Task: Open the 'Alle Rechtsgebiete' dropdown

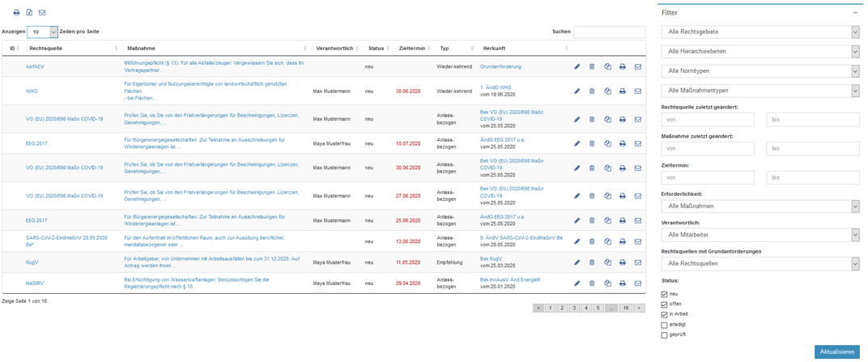Action: click(760, 32)
